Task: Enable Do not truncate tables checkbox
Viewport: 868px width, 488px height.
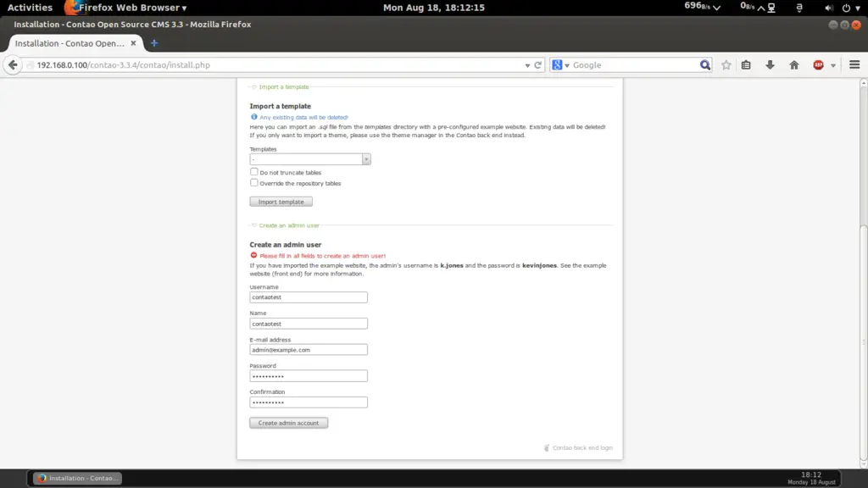Action: [x=253, y=172]
